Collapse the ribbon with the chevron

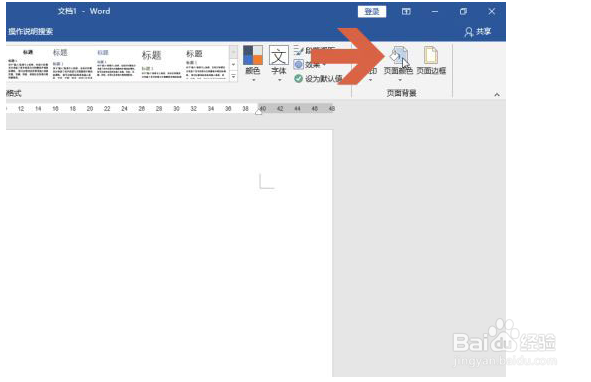click(x=497, y=95)
